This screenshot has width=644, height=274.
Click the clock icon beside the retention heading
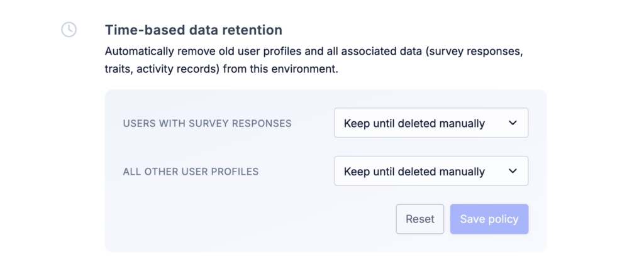pos(69,30)
